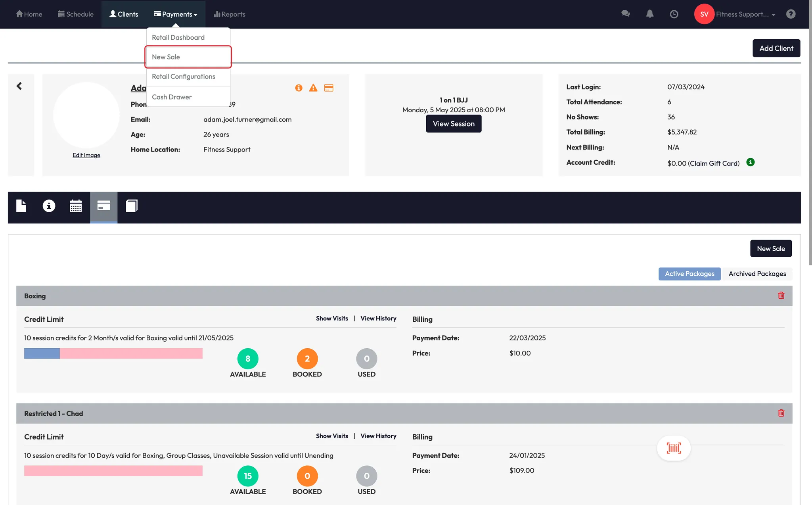The image size is (812, 505).
Task: Switch to Archived Packages
Action: 757,274
